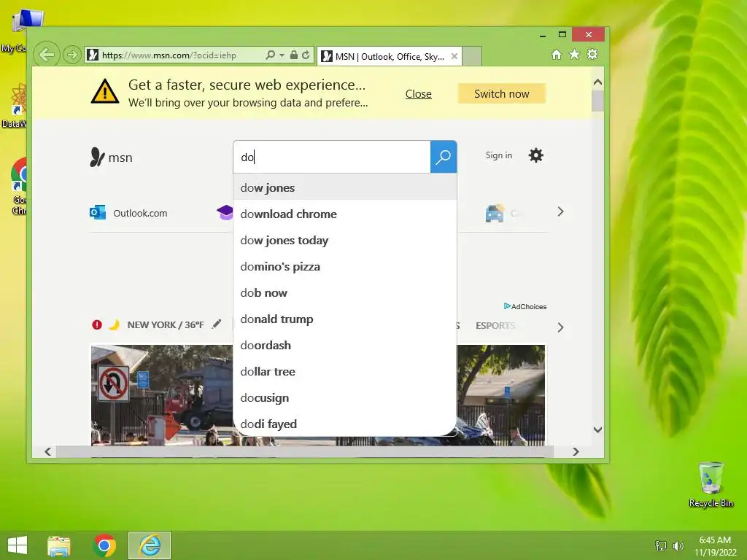Open the address bar dropdown arrow
This screenshot has width=747, height=560.
pyautogui.click(x=282, y=55)
